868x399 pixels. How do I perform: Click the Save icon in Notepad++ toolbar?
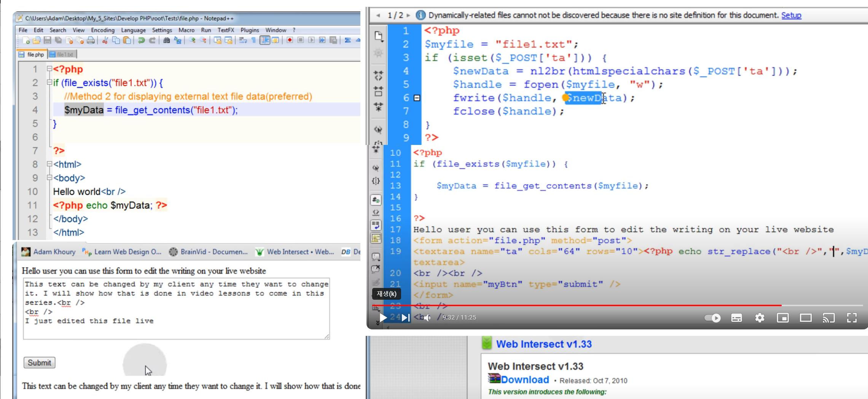tap(48, 40)
